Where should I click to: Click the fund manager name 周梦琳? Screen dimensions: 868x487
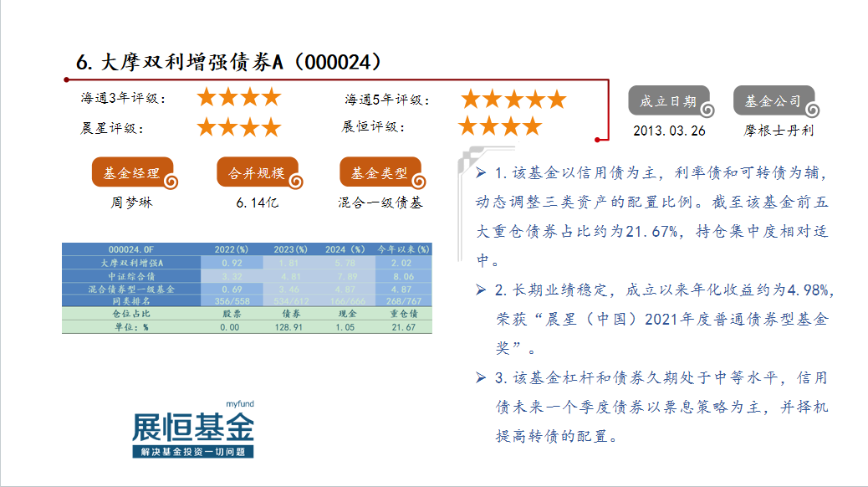tap(132, 202)
